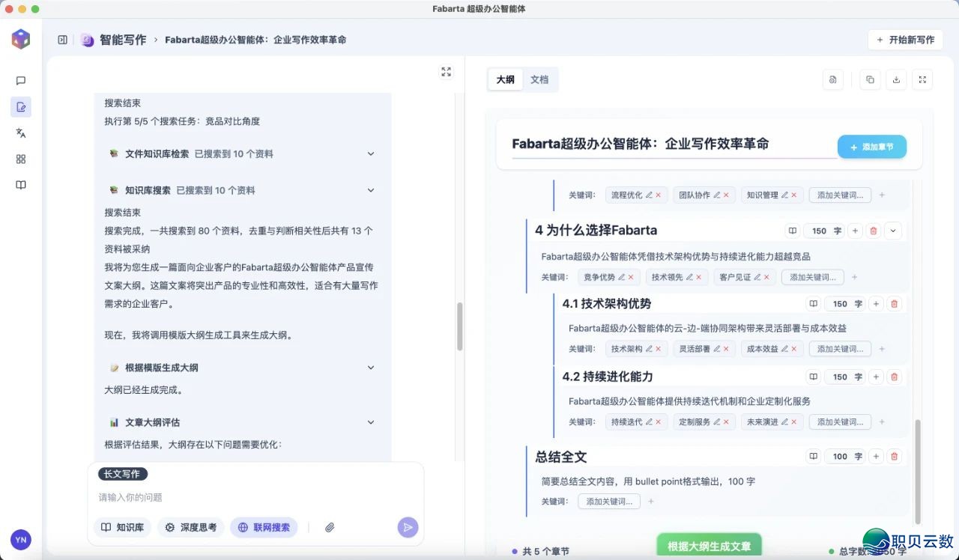
Task: Click the send message arrow button
Action: pyautogui.click(x=408, y=527)
